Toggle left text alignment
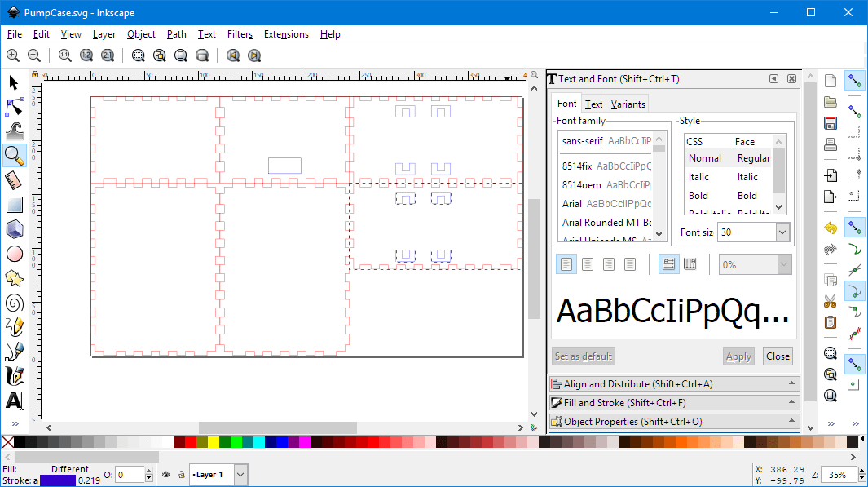Screen dimensions: 868x487 (x=566, y=264)
